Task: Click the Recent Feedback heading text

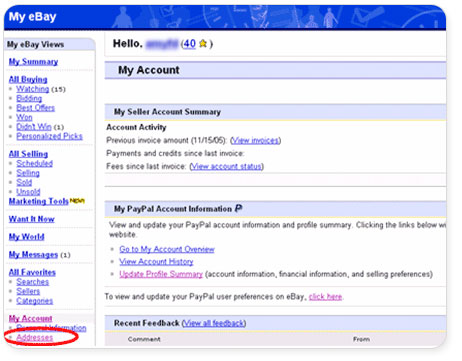Action: pos(147,323)
